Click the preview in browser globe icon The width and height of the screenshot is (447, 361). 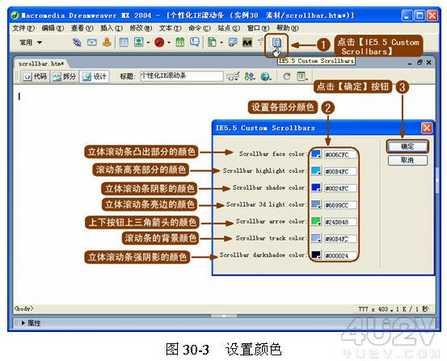265,77
